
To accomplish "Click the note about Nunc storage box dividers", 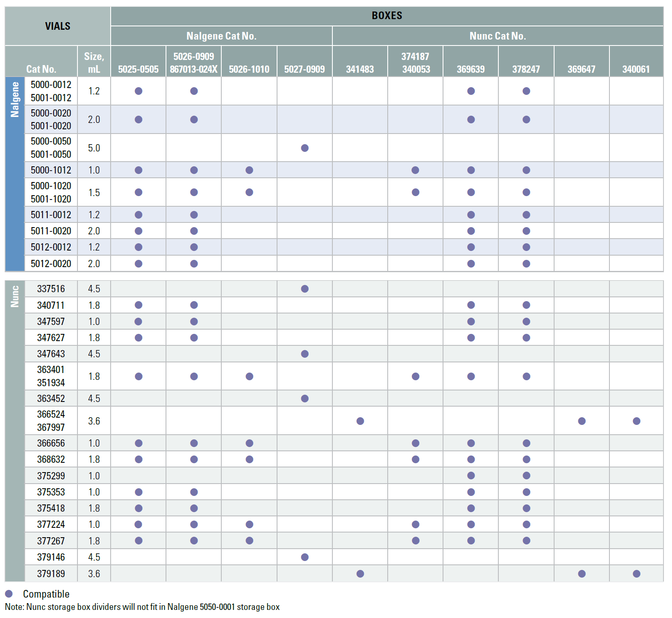I will tap(142, 607).
